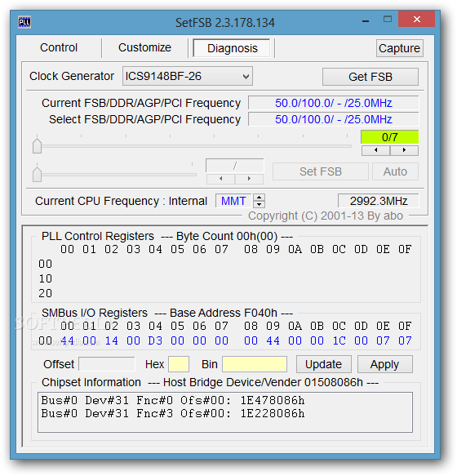Click chipset line ending 1E228086h
The image size is (457, 476).
[173, 413]
